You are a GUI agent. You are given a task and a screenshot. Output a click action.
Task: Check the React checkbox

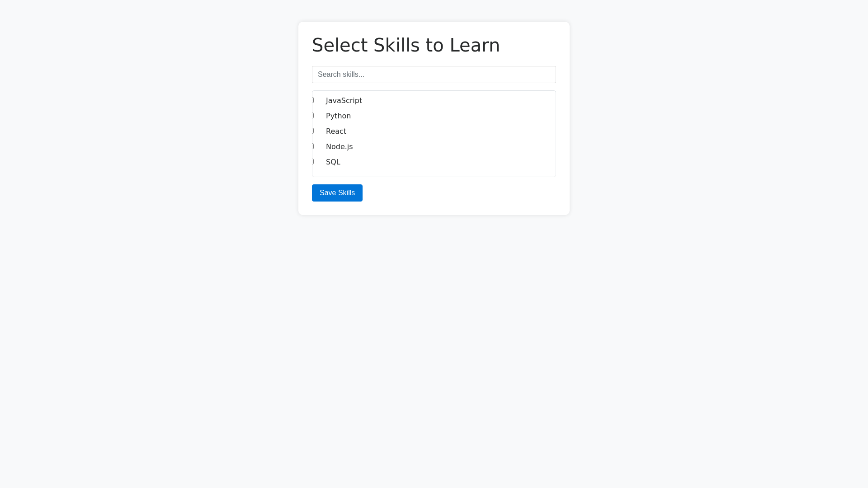tap(313, 131)
